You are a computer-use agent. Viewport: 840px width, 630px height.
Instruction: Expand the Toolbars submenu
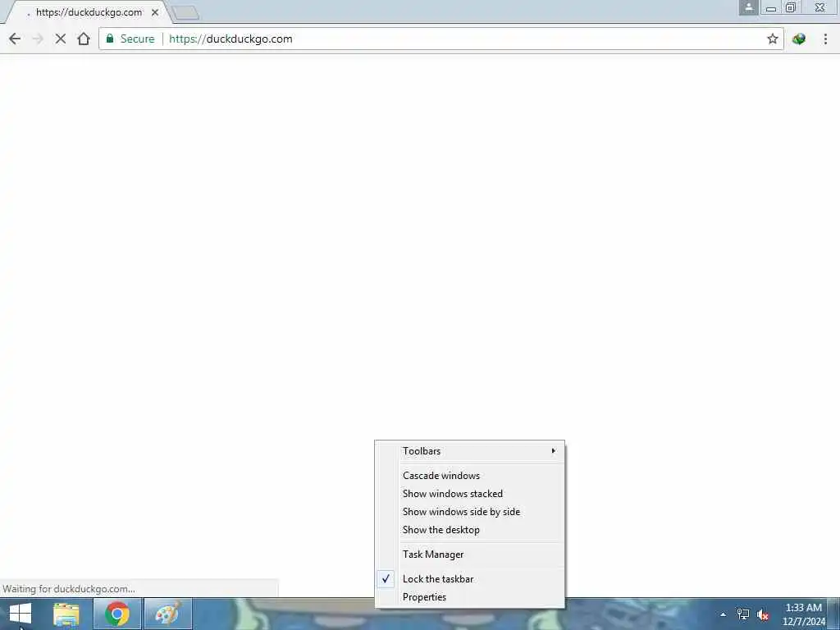(x=470, y=451)
